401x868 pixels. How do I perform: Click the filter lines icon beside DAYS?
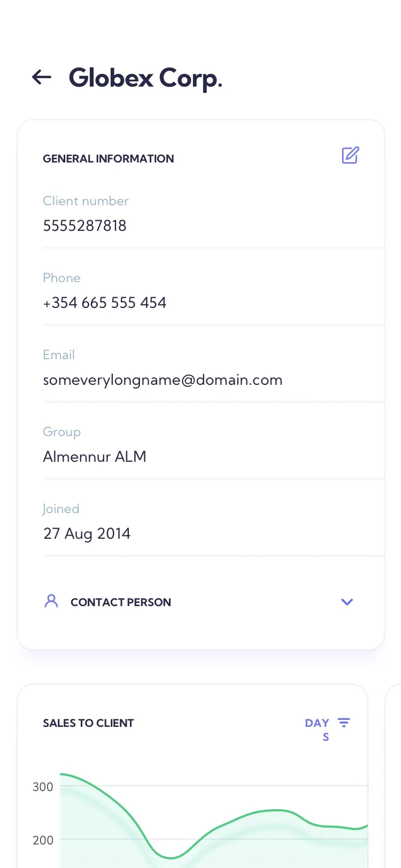pyautogui.click(x=344, y=723)
